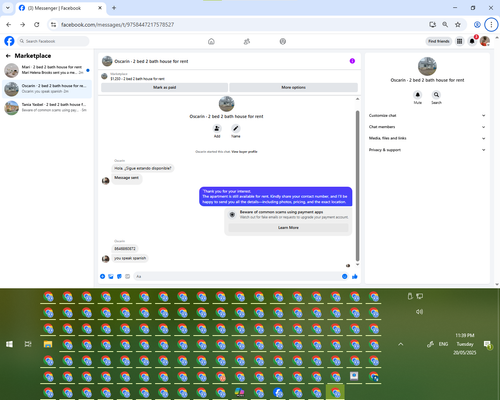The height and width of the screenshot is (400, 500).
Task: Search in conversation using magnifier icon
Action: tap(436, 95)
